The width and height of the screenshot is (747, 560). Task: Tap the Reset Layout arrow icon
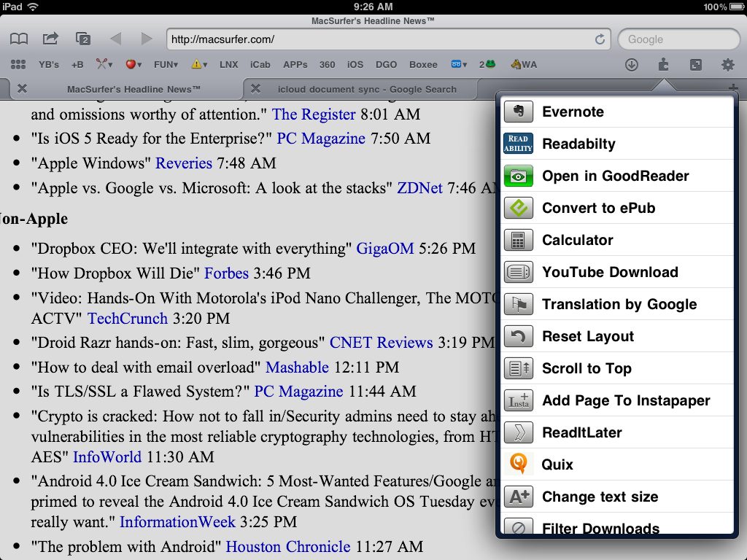click(519, 336)
